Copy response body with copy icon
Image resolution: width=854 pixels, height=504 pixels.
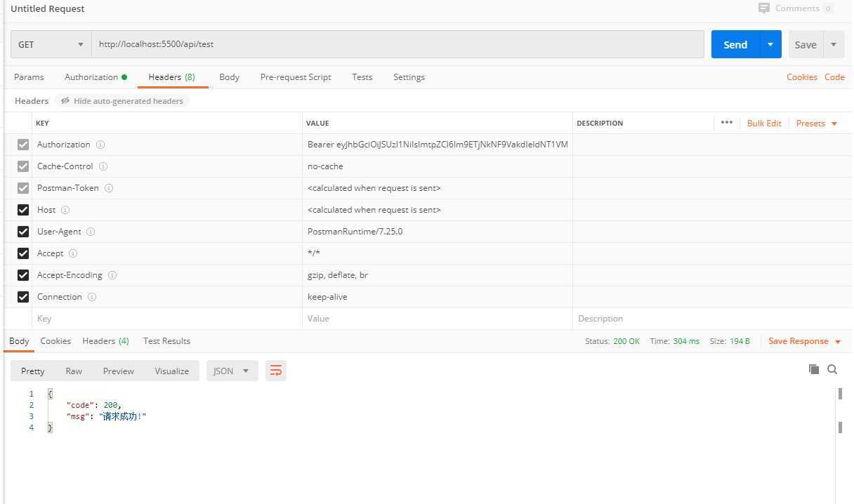click(814, 369)
